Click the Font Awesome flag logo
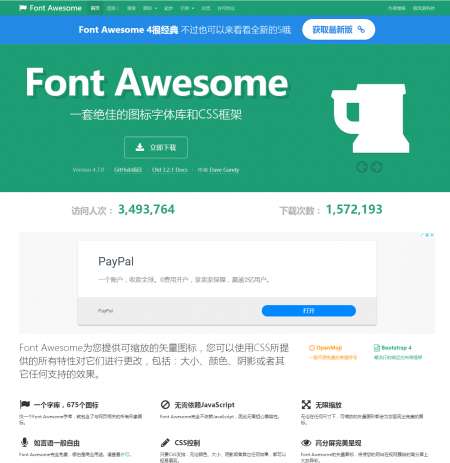The image size is (450, 463). pyautogui.click(x=22, y=8)
